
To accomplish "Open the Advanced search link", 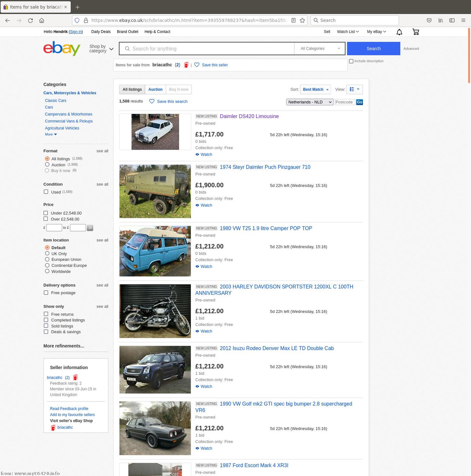I will 411,49.
